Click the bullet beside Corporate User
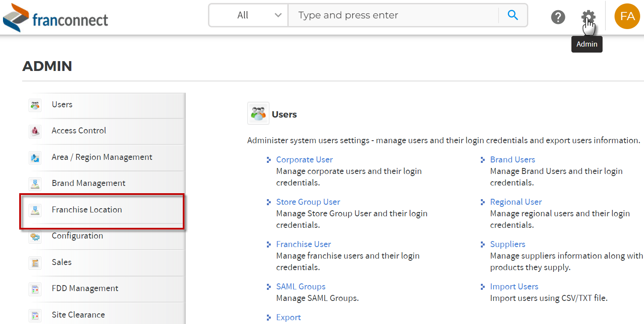The height and width of the screenshot is (324, 644). (x=269, y=160)
